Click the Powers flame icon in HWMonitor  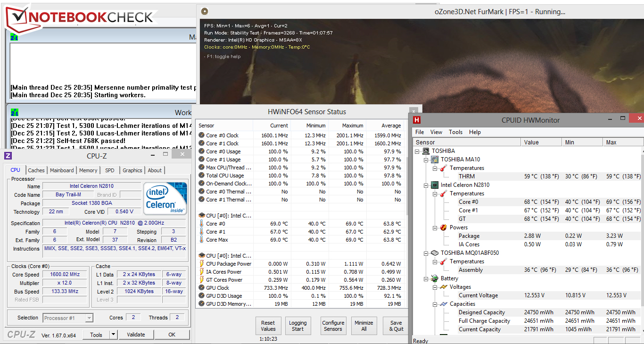(443, 227)
